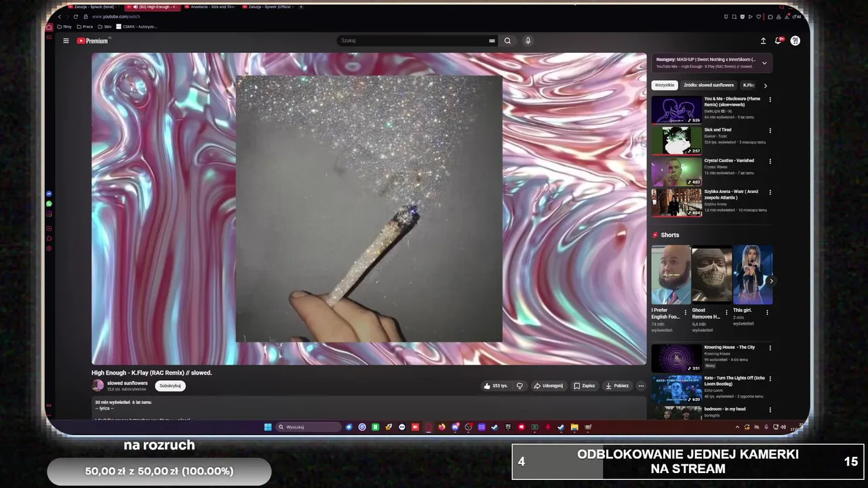Show hidden system tray icons
The width and height of the screenshot is (868, 488).
click(737, 427)
